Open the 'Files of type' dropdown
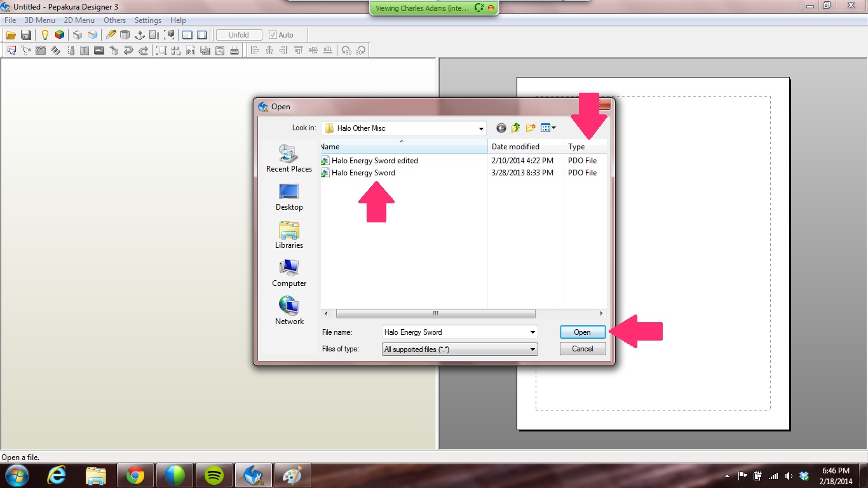The width and height of the screenshot is (868, 488). click(x=532, y=349)
